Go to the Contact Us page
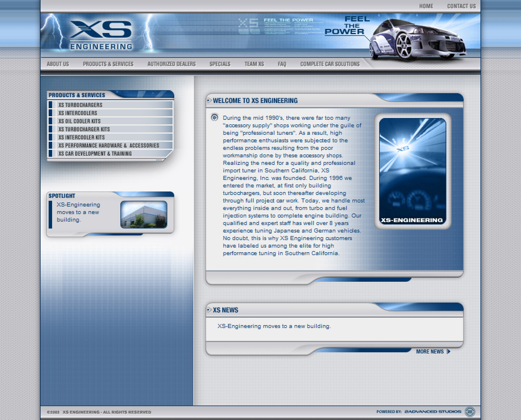Screen dimensions: 521x420 (461, 6)
